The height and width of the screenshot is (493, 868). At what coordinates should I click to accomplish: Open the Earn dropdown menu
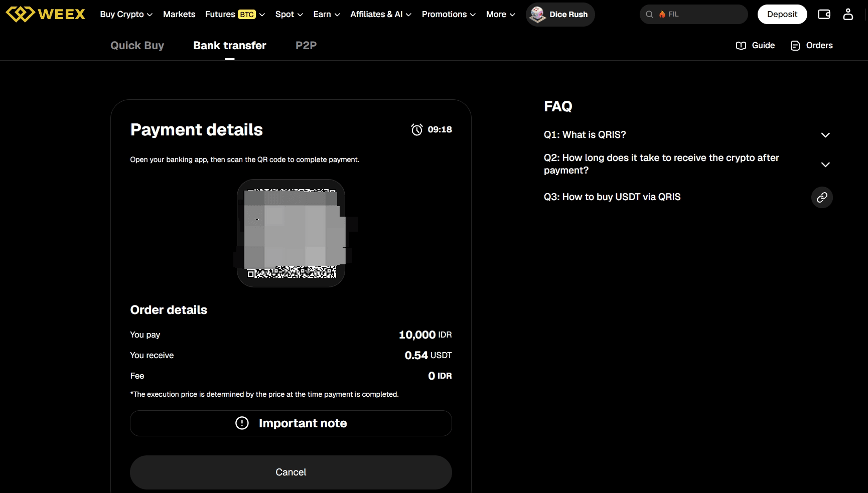pyautogui.click(x=327, y=15)
